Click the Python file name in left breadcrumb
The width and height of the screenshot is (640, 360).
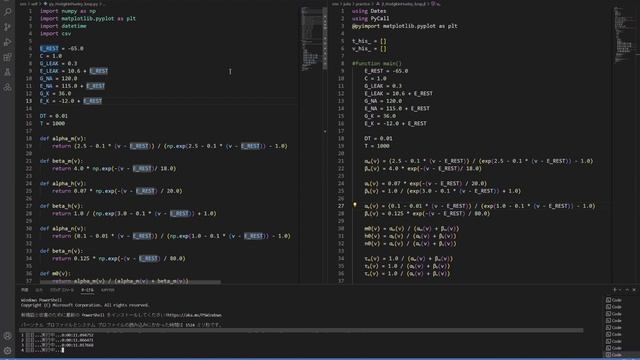click(x=73, y=4)
